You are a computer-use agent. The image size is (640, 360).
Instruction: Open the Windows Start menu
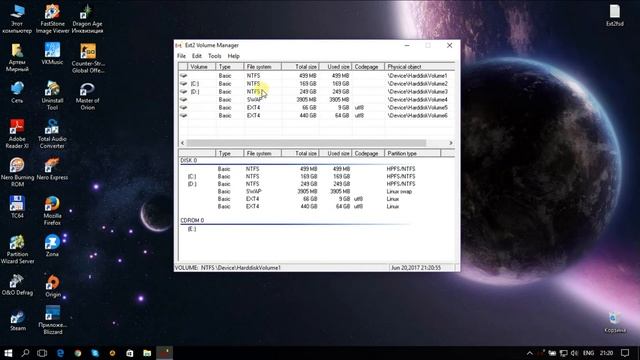click(8, 353)
